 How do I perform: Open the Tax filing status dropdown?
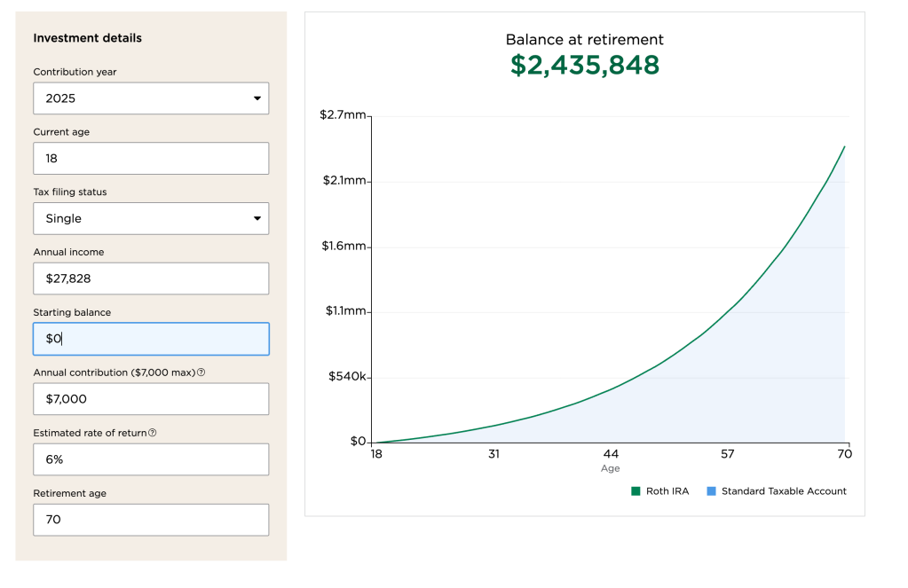pyautogui.click(x=151, y=218)
